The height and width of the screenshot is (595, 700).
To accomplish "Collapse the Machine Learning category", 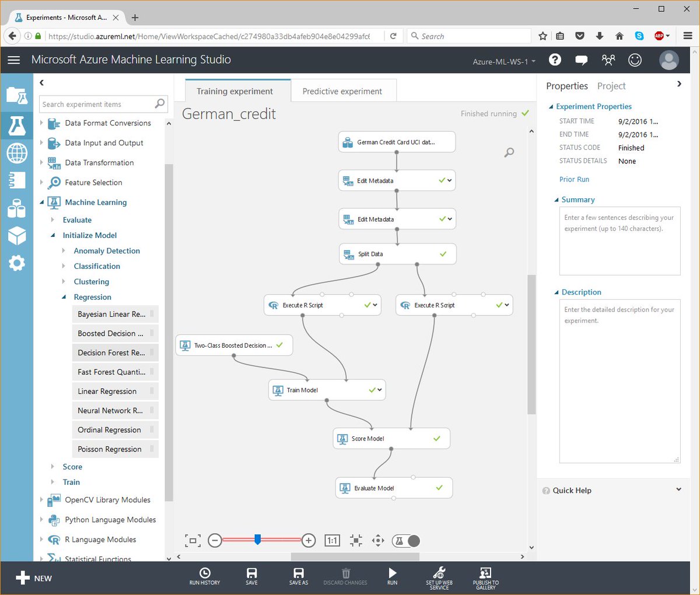I will point(41,202).
